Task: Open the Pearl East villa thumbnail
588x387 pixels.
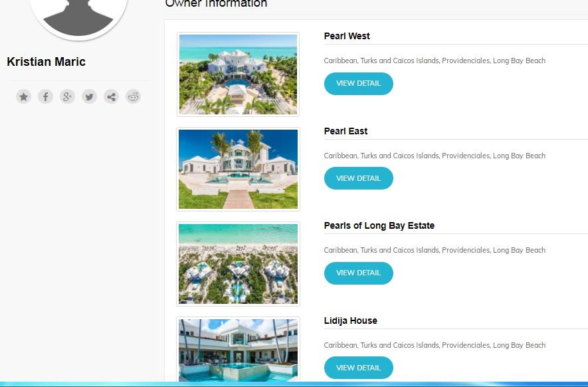Action: pos(238,170)
